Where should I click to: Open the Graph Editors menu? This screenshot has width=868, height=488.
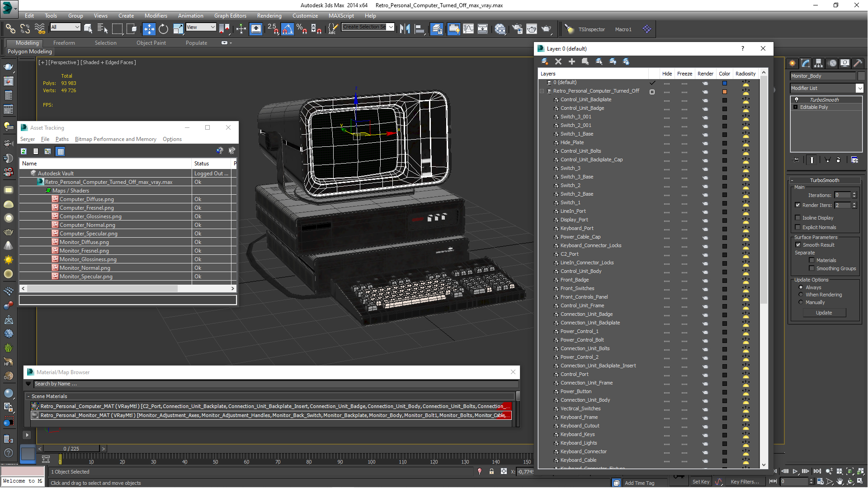tap(230, 15)
